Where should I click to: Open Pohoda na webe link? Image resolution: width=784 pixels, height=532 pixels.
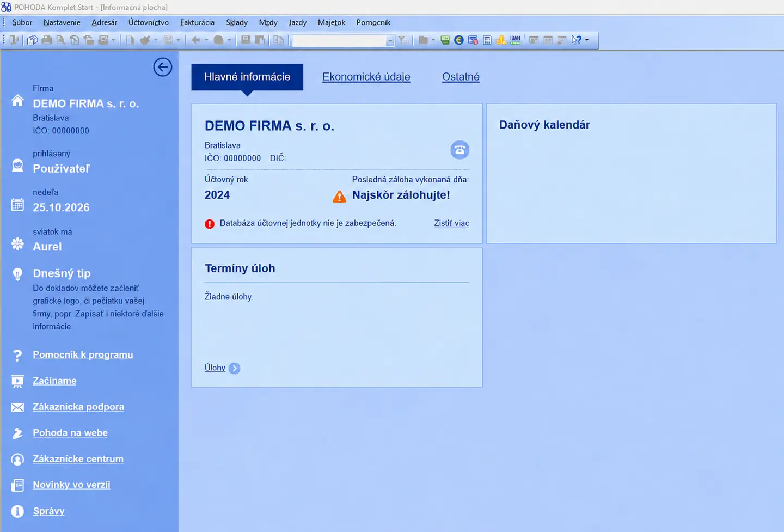(x=70, y=433)
